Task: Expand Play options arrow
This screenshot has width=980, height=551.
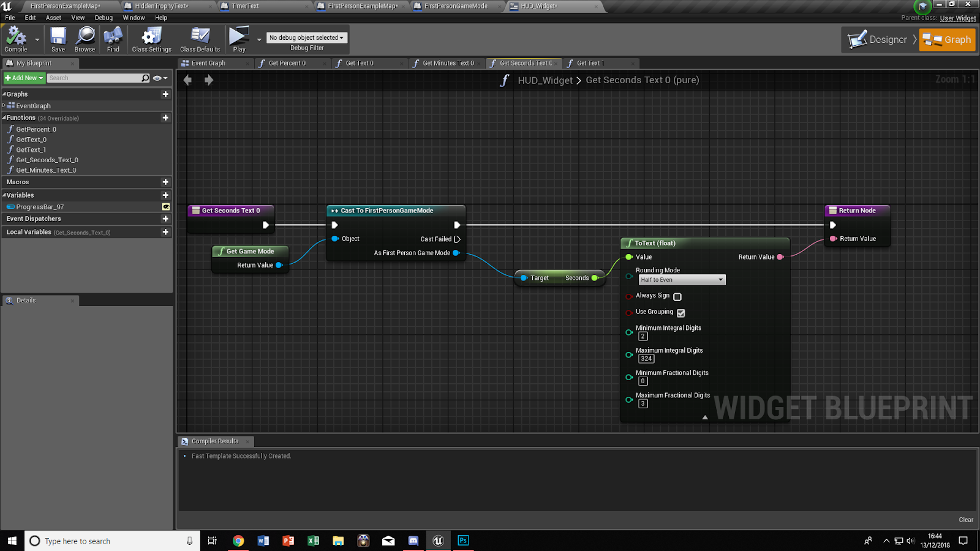Action: click(259, 40)
